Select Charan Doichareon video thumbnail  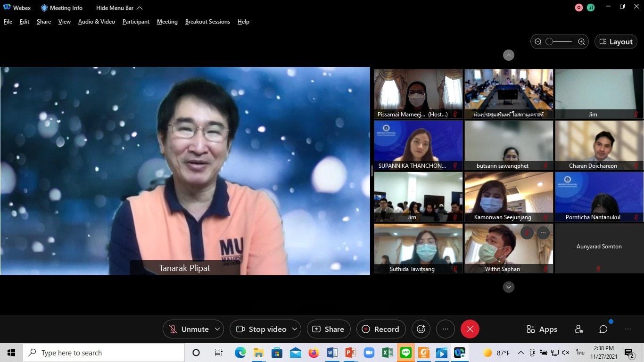pos(599,145)
